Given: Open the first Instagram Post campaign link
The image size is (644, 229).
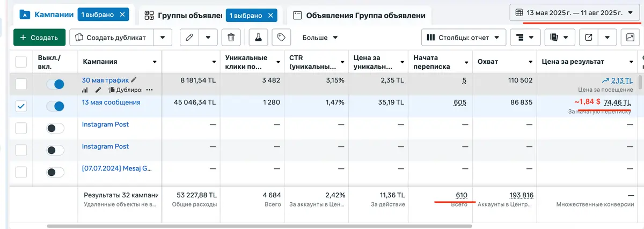Looking at the screenshot, I should (x=105, y=124).
